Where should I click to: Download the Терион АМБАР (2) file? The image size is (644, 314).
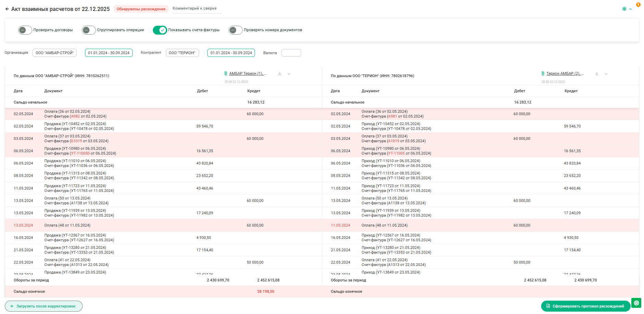(597, 74)
